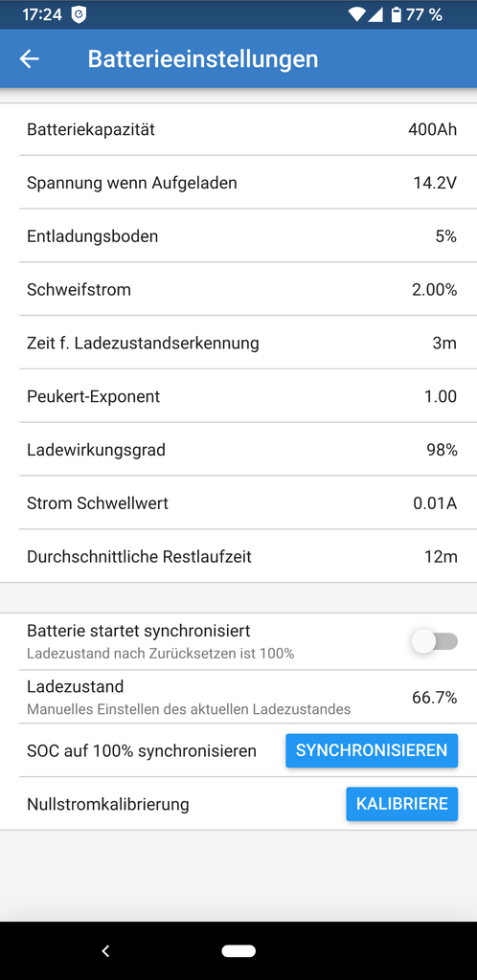The image size is (477, 980).
Task: Tap the SYNCHRONISIEREN button
Action: coord(372,750)
